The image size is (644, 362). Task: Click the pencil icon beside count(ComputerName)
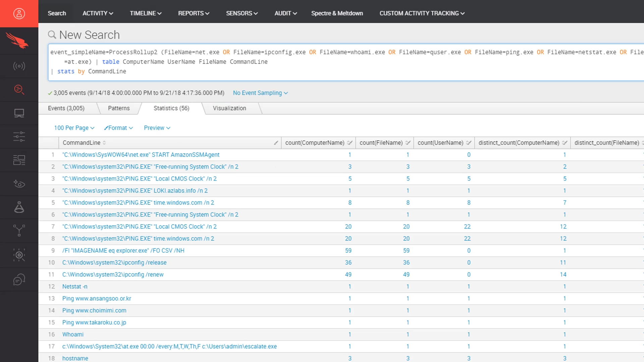[350, 143]
